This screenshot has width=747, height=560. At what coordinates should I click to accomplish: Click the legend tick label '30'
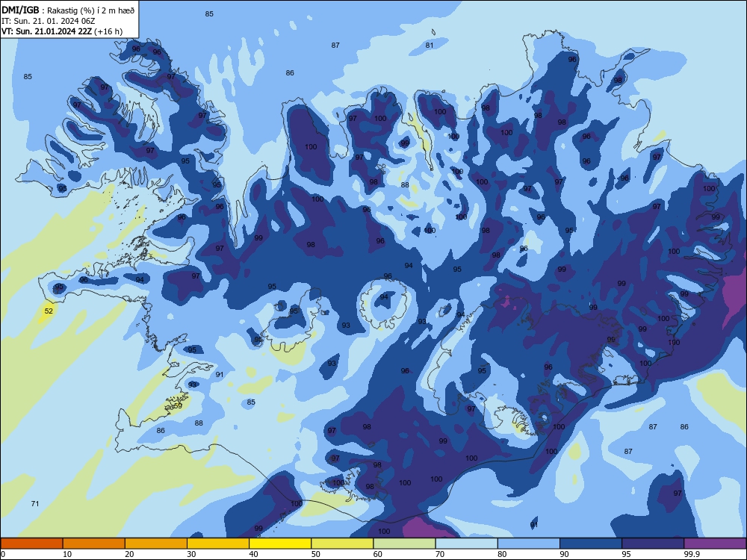pyautogui.click(x=191, y=554)
